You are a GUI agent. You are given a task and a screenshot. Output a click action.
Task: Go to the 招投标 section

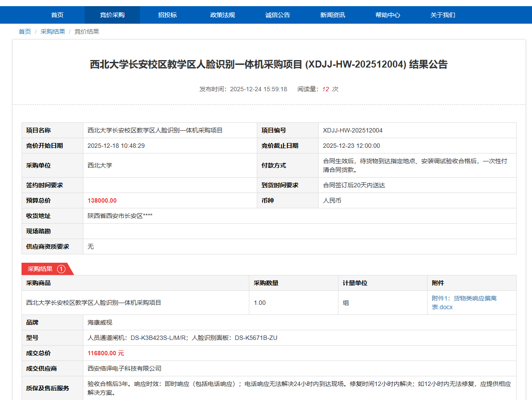click(167, 15)
